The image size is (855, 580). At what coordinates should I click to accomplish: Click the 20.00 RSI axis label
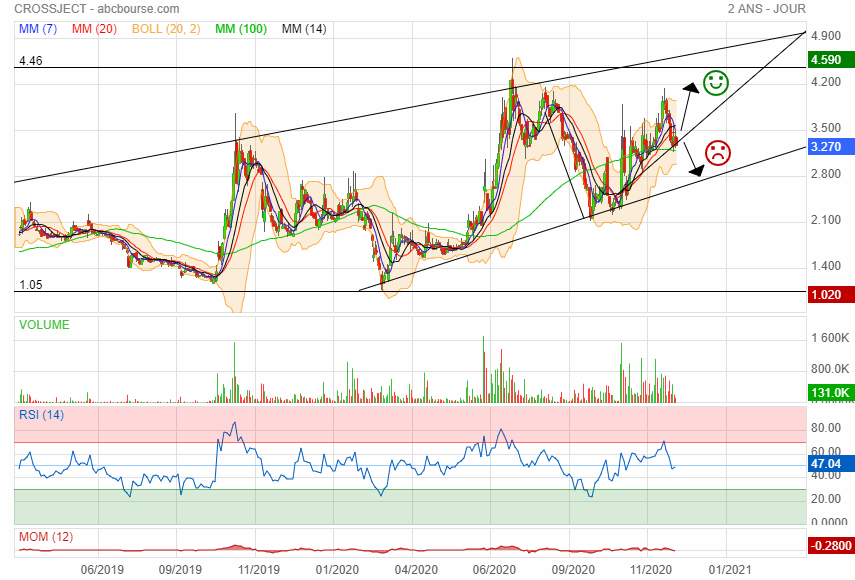pos(826,499)
